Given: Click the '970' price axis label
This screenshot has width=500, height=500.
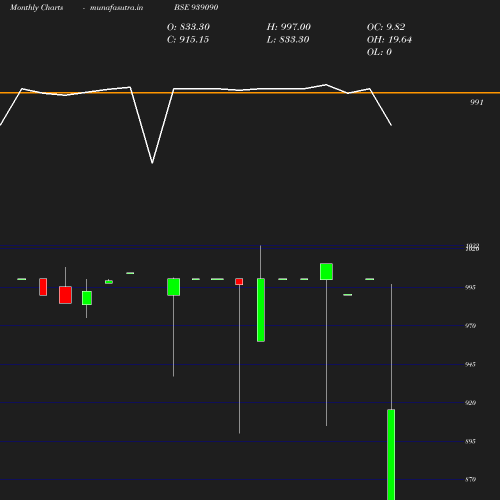Looking at the screenshot, I should 470,326.
